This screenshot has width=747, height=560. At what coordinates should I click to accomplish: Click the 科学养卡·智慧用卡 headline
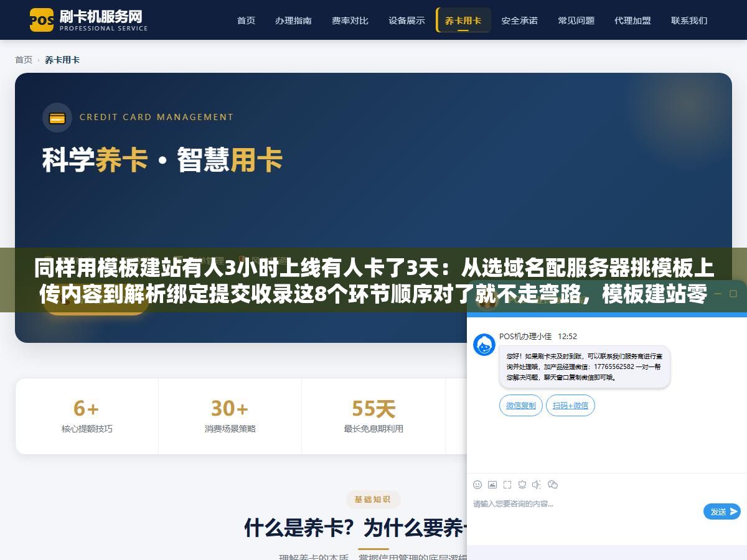tap(162, 160)
